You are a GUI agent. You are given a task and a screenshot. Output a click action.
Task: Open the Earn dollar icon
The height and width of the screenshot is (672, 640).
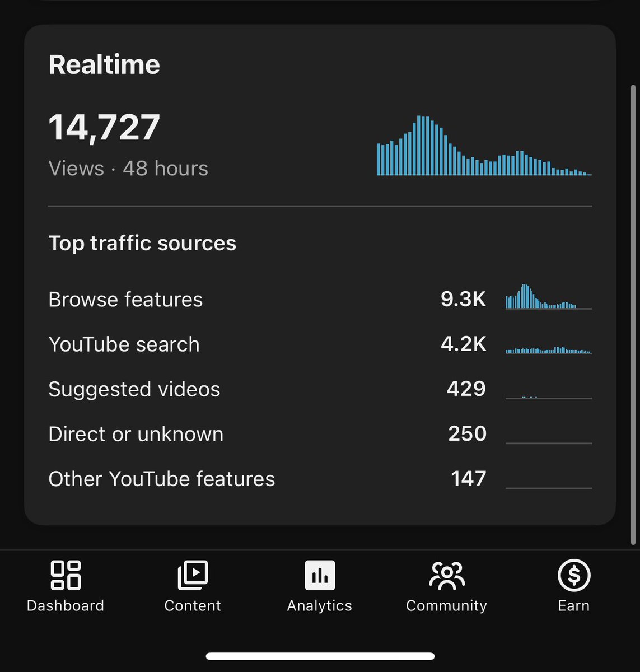tap(574, 575)
